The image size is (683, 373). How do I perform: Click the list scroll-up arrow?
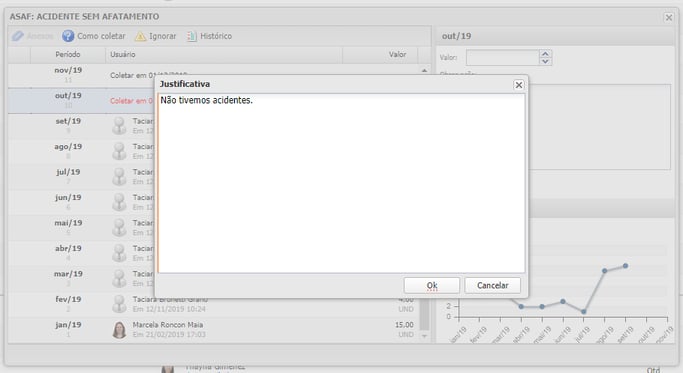click(424, 70)
